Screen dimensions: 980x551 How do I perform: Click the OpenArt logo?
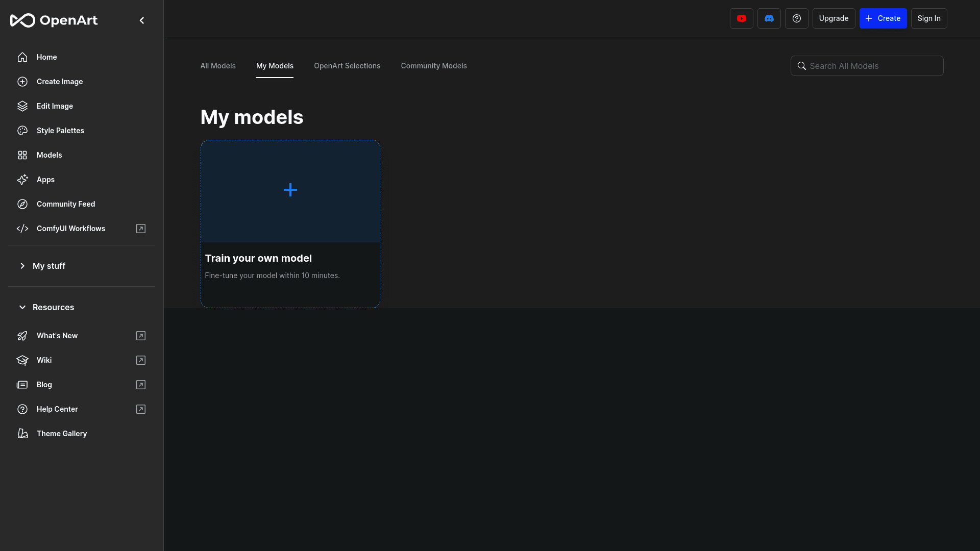click(54, 20)
